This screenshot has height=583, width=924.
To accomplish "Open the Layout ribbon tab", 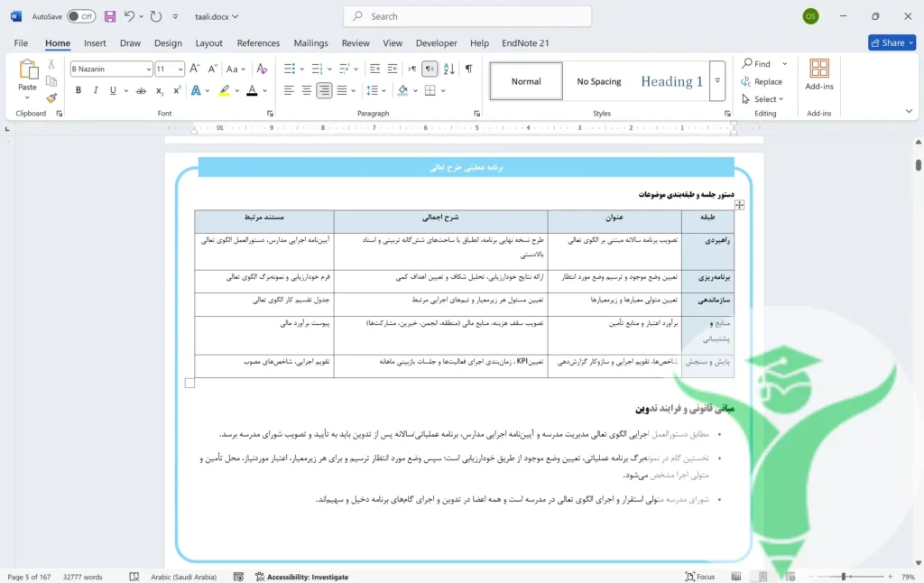I will pos(208,43).
